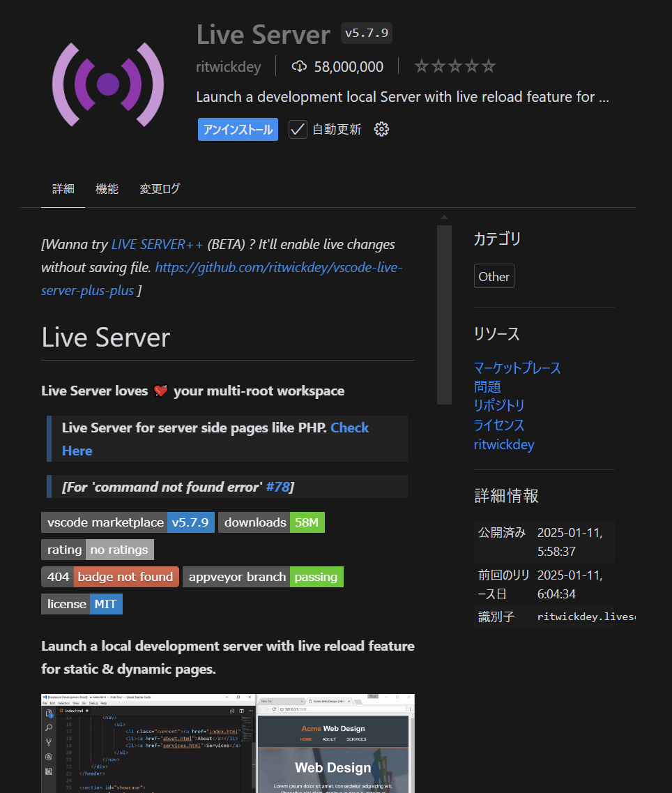Viewport: 672px width, 793px height.
Task: Click the appveyor branch passing badge
Action: (263, 577)
